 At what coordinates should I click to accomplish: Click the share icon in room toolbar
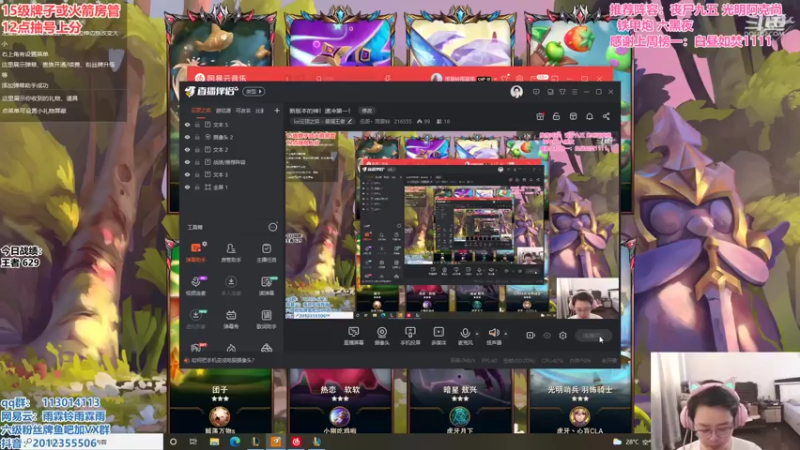pyautogui.click(x=606, y=117)
